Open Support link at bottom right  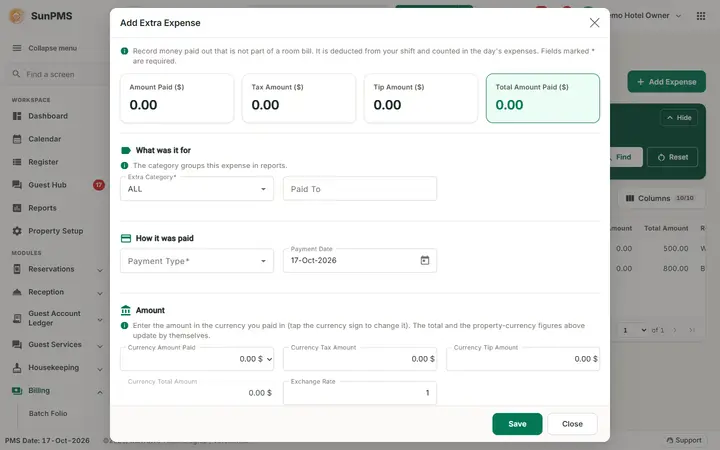pyautogui.click(x=684, y=440)
